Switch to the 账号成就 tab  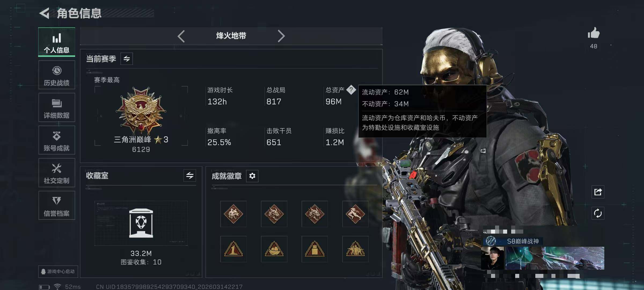[57, 140]
